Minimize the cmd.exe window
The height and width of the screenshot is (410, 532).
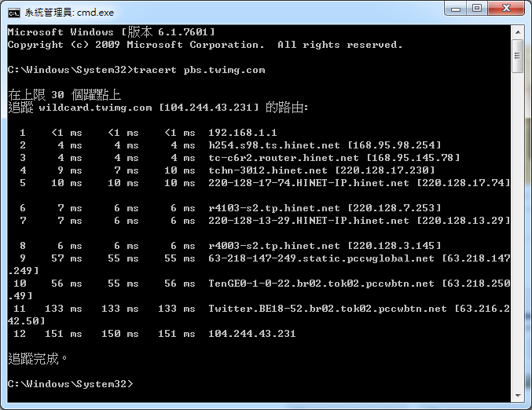(456, 9)
